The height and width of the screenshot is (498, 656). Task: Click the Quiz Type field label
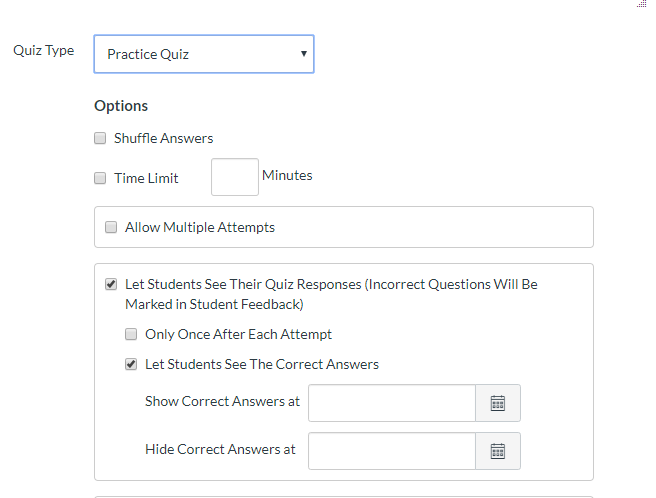click(43, 51)
